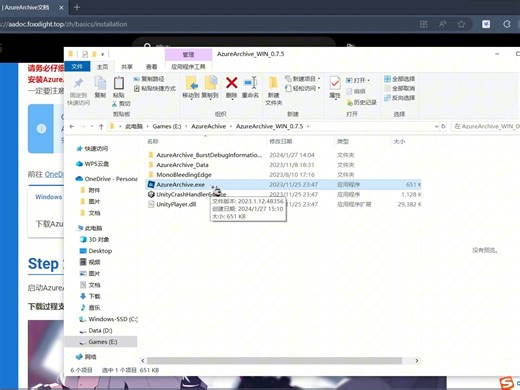Select the AzureArchive.exe file
The height and width of the screenshot is (390, 520).
[x=180, y=184]
